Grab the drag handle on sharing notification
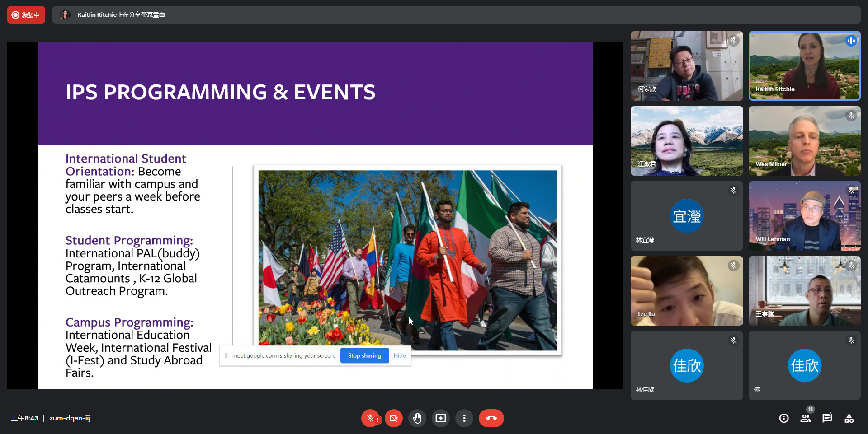The image size is (868, 434). [226, 355]
